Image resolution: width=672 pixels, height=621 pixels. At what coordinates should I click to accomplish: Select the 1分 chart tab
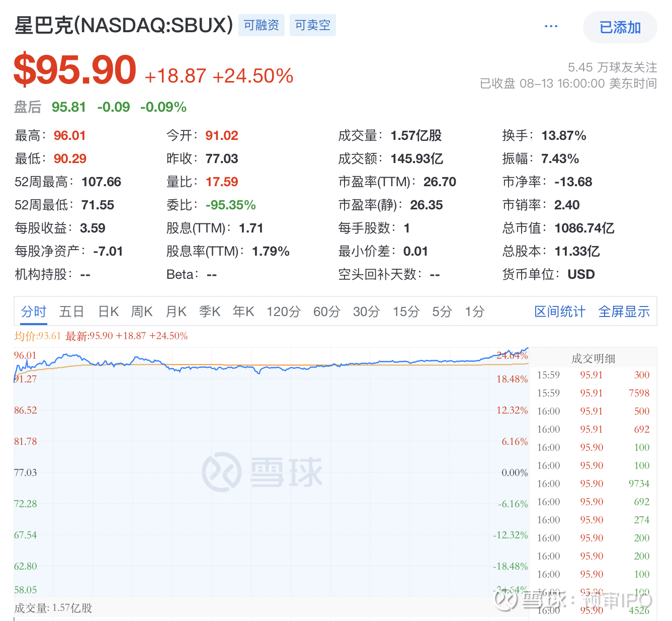click(x=474, y=312)
